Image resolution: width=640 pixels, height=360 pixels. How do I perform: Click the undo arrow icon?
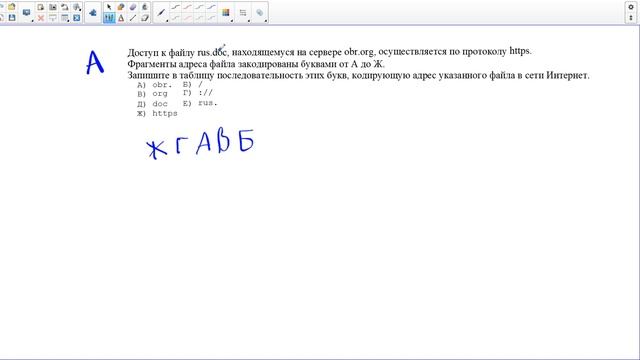(64, 7)
